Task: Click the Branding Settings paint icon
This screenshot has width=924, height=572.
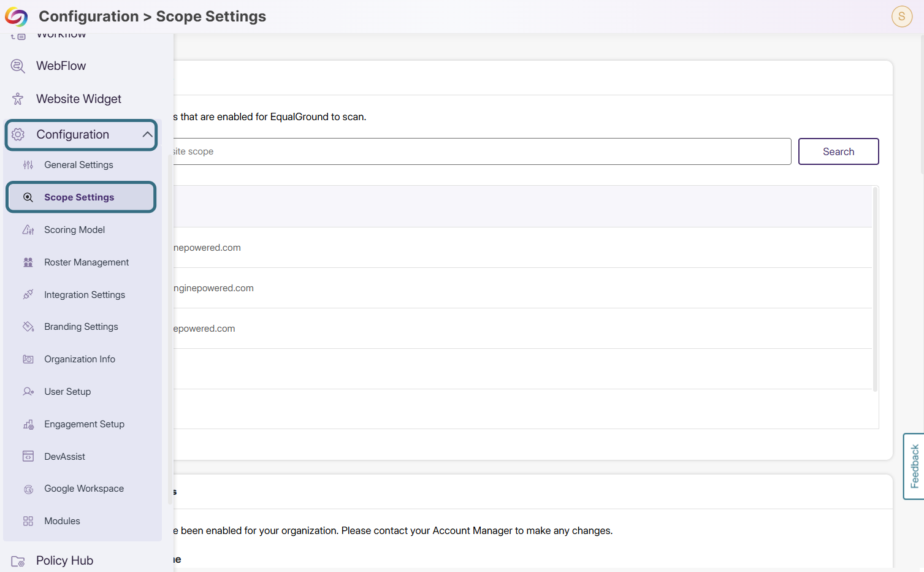Action: click(x=28, y=327)
